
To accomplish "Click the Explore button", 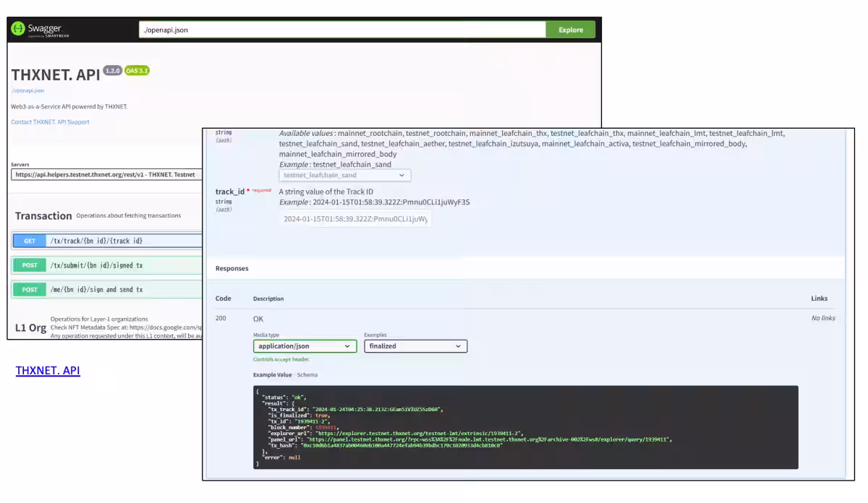I will pyautogui.click(x=570, y=30).
